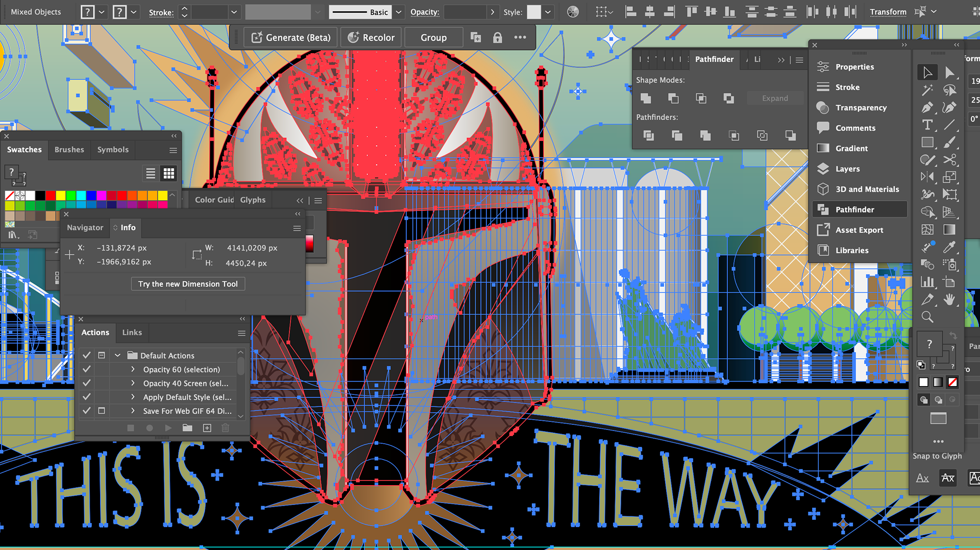The width and height of the screenshot is (980, 550).
Task: Open the Basic brush definition dropdown
Action: tap(399, 12)
